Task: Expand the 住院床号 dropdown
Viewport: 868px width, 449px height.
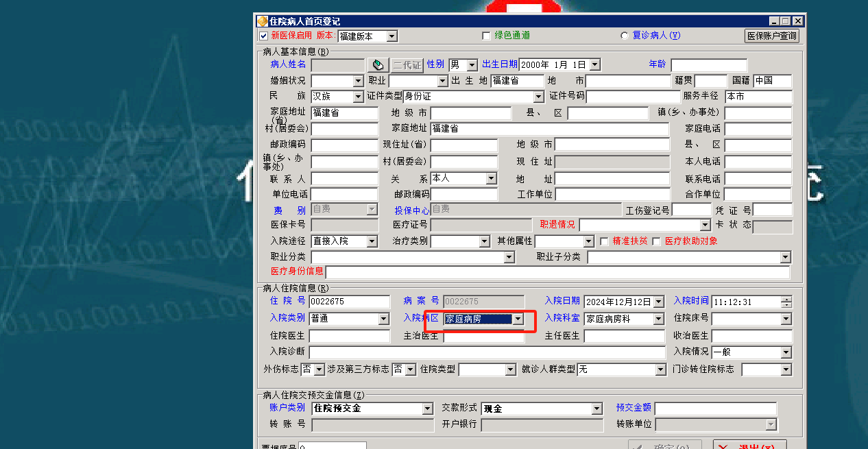Action: (786, 319)
